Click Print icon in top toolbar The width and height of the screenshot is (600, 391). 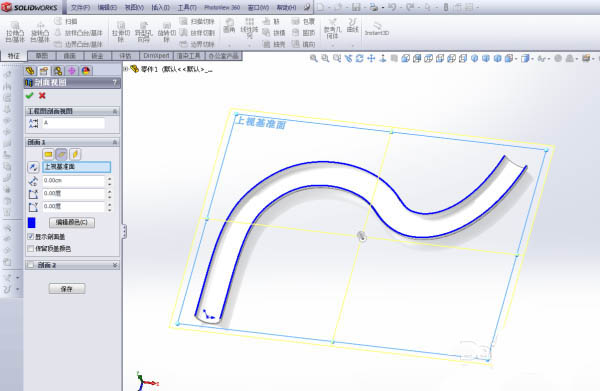point(374,7)
